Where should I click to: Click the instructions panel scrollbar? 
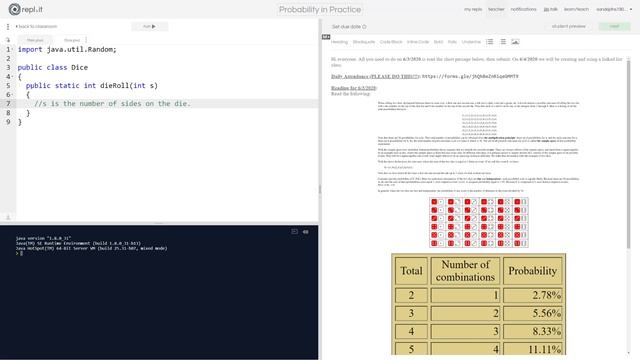[x=629, y=153]
